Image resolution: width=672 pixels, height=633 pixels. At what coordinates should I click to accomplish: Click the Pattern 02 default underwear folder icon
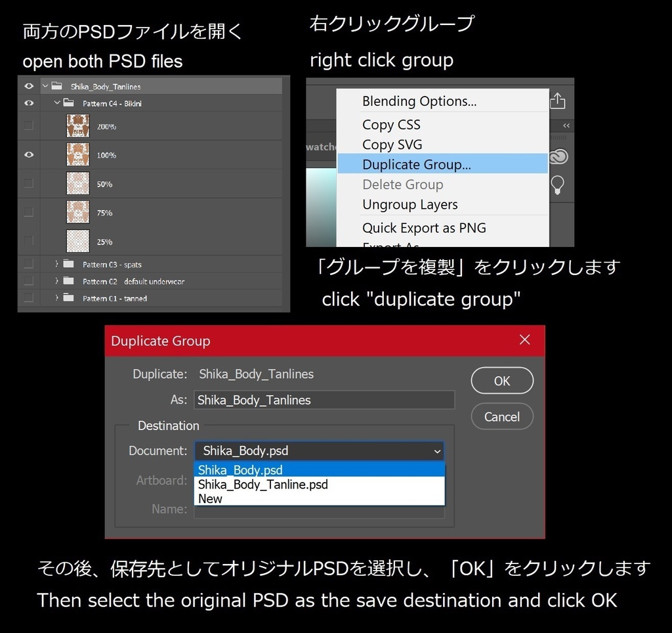69,281
